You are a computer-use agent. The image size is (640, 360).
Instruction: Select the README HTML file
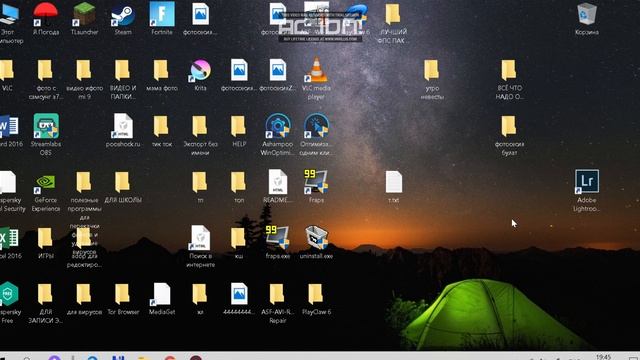(278, 182)
